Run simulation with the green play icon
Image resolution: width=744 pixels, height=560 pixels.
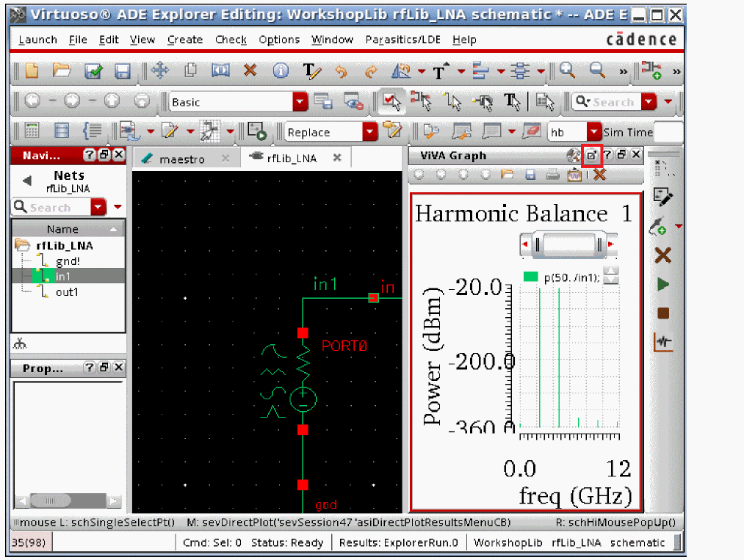point(663,284)
